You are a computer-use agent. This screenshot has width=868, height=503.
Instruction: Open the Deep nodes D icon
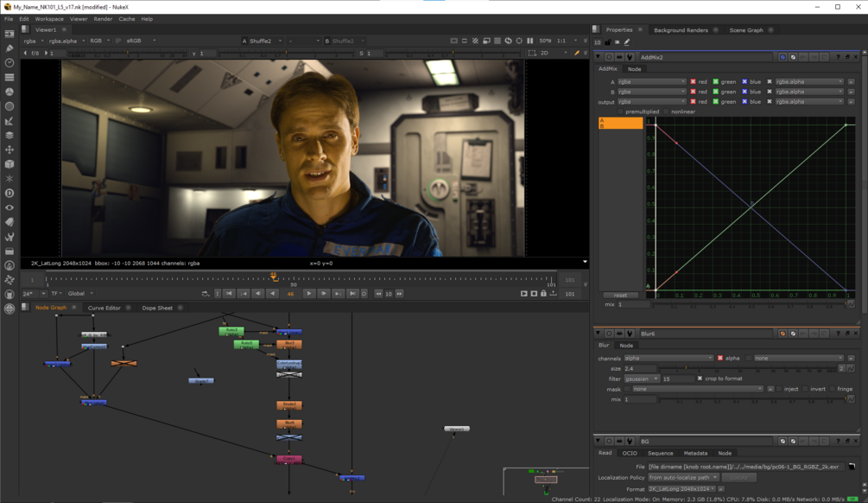(x=10, y=193)
